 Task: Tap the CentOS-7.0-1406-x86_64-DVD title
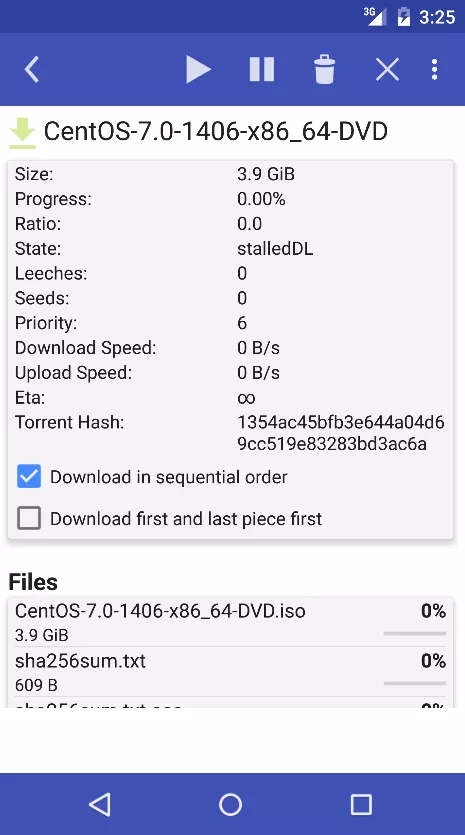(x=216, y=132)
